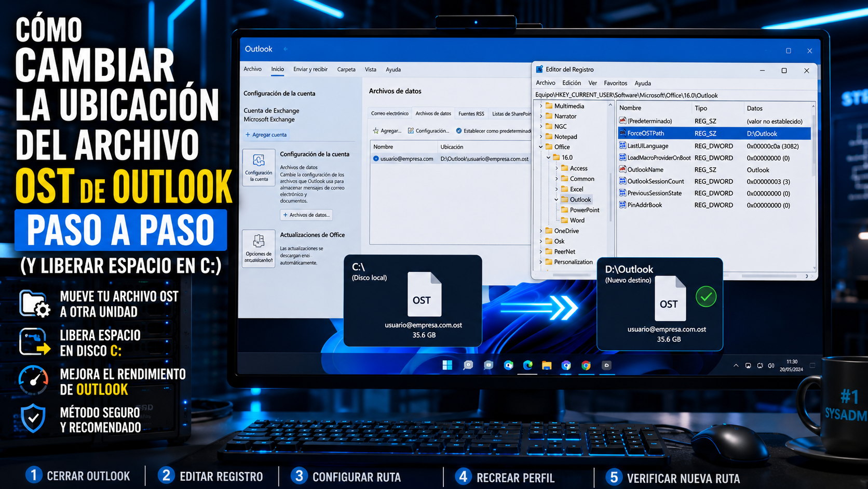Click the 'Archivos de datos...' button
Image resolution: width=868 pixels, height=489 pixels.
coord(306,215)
